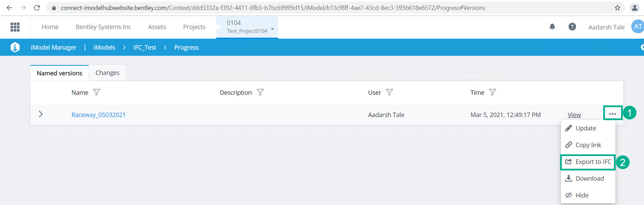Image resolution: width=644 pixels, height=205 pixels.
Task: Open the help question mark icon
Action: pyautogui.click(x=572, y=27)
